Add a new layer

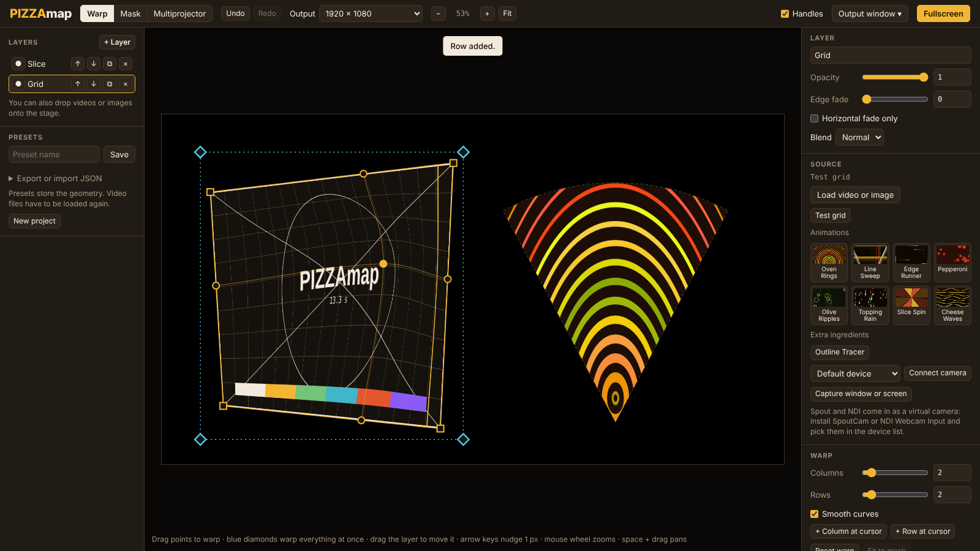point(117,42)
